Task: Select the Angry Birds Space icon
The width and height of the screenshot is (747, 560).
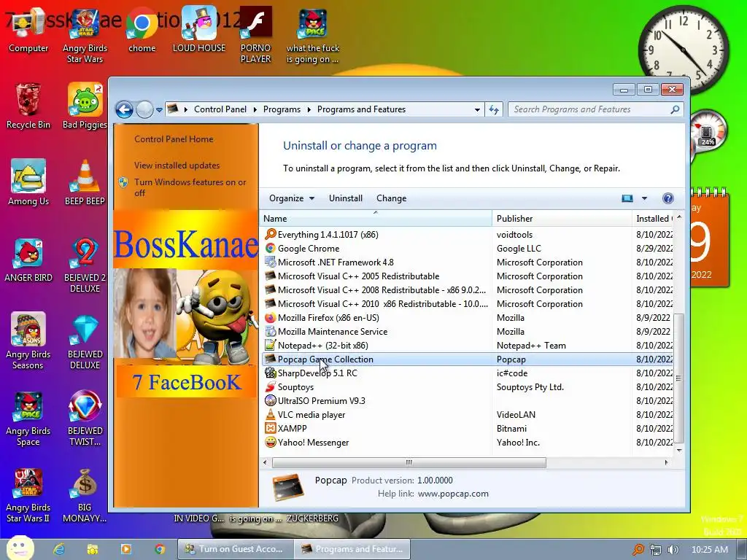Action: [x=28, y=418]
